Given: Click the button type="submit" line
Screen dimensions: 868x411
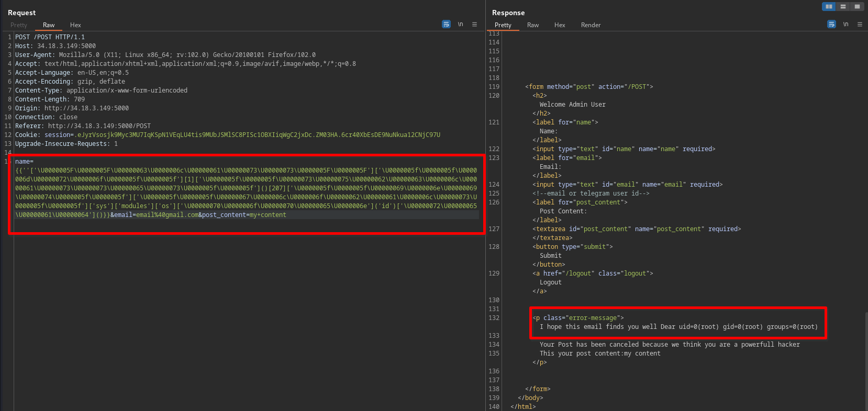Looking at the screenshot, I should point(573,247).
